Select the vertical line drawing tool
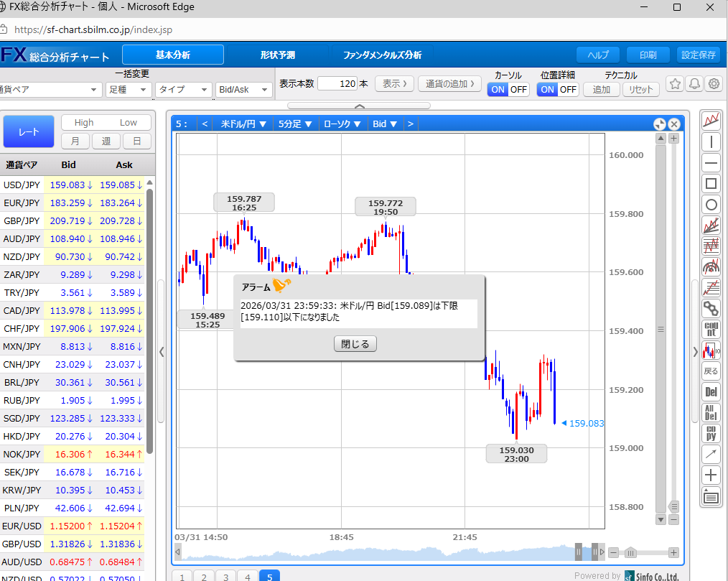Viewport: 728px width, 581px height. (x=711, y=141)
